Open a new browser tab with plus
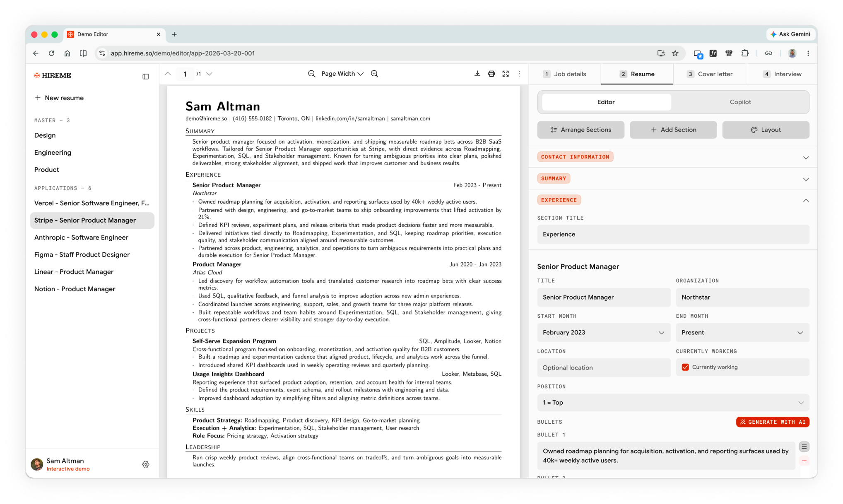This screenshot has height=504, width=843. [x=174, y=34]
